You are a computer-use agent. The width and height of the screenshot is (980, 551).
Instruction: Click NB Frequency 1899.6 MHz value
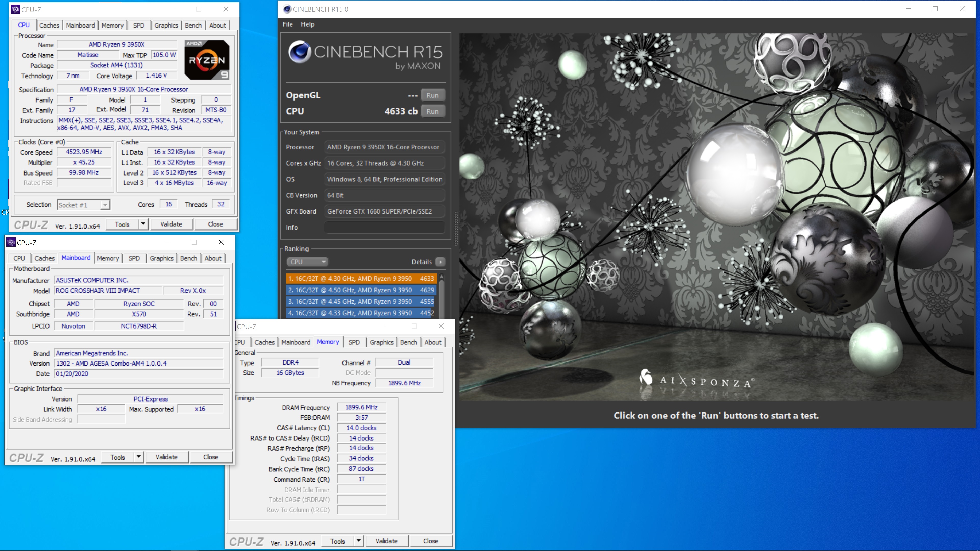pos(404,383)
